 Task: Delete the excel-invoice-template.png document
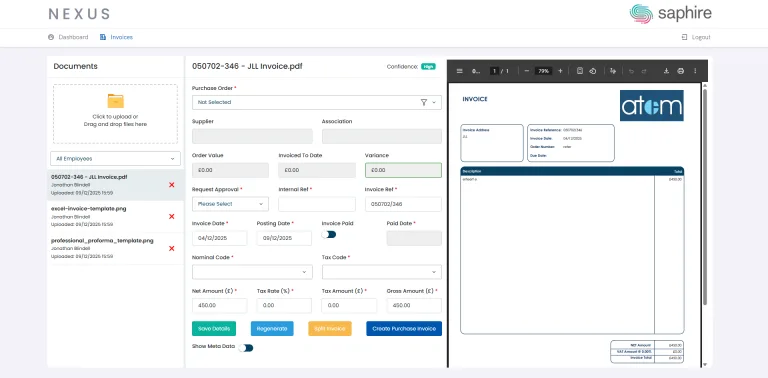(x=171, y=216)
